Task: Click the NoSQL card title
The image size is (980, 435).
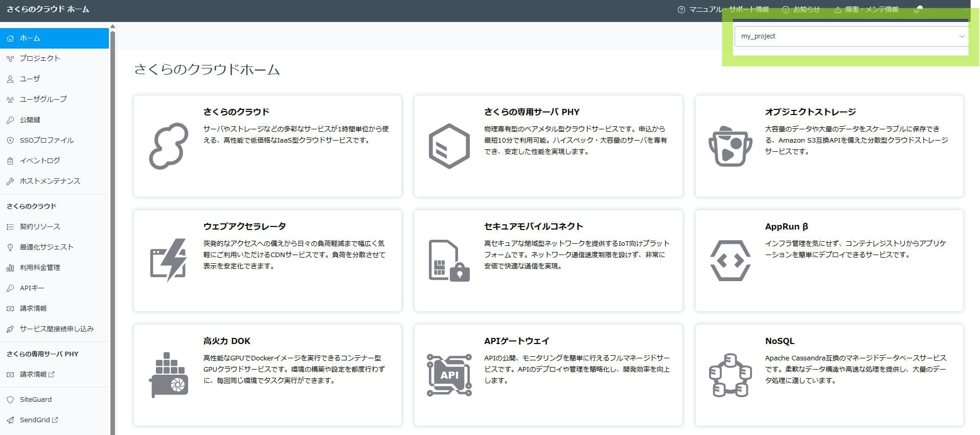Action: 780,341
